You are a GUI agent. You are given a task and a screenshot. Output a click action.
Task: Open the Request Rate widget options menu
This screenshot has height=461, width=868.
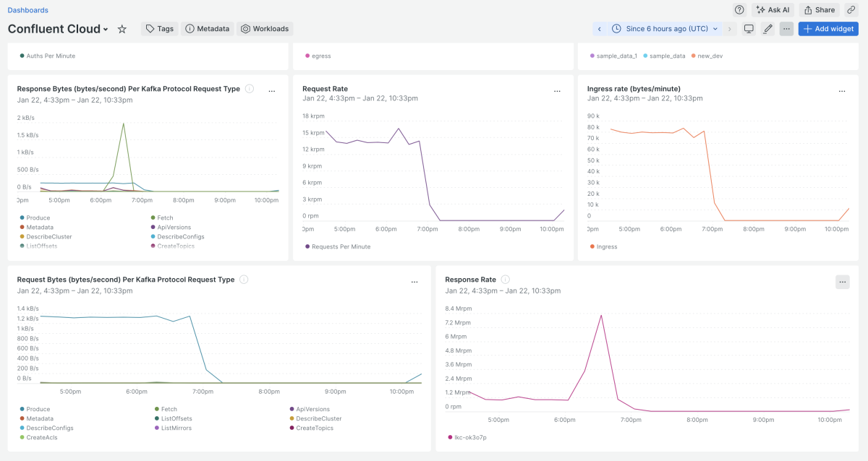click(x=557, y=92)
